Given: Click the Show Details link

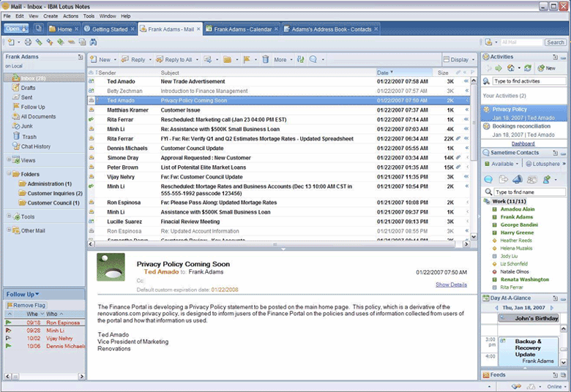Looking at the screenshot, I should coord(451,284).
